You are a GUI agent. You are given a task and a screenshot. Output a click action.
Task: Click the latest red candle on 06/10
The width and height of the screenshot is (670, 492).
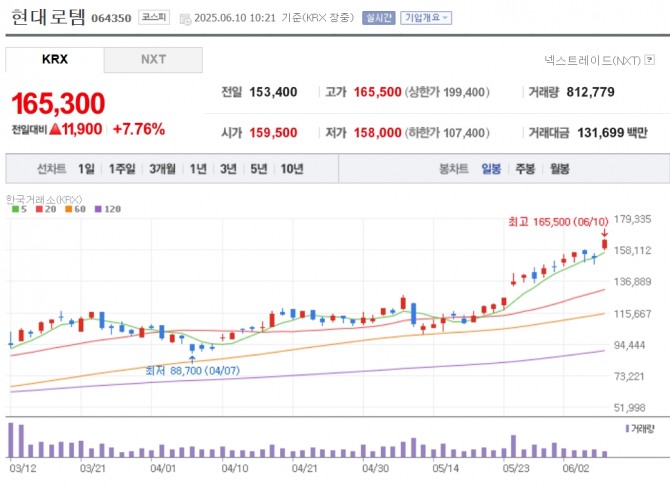click(x=605, y=244)
